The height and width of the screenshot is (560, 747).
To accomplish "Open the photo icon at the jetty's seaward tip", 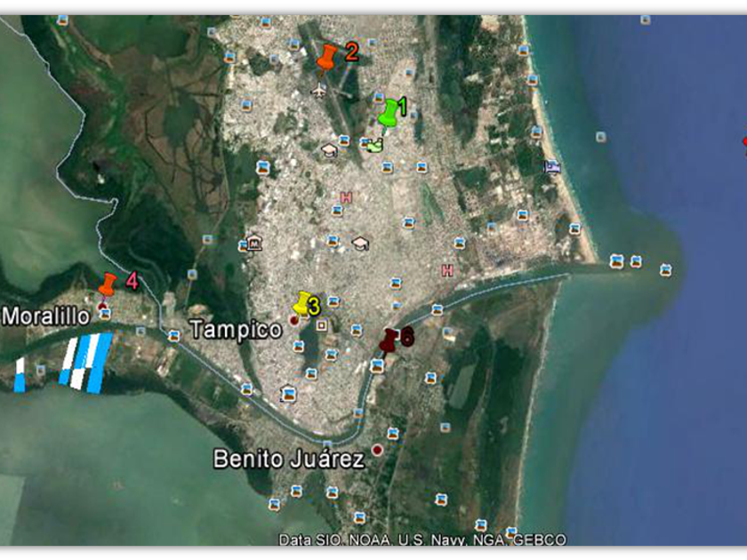I will (665, 270).
